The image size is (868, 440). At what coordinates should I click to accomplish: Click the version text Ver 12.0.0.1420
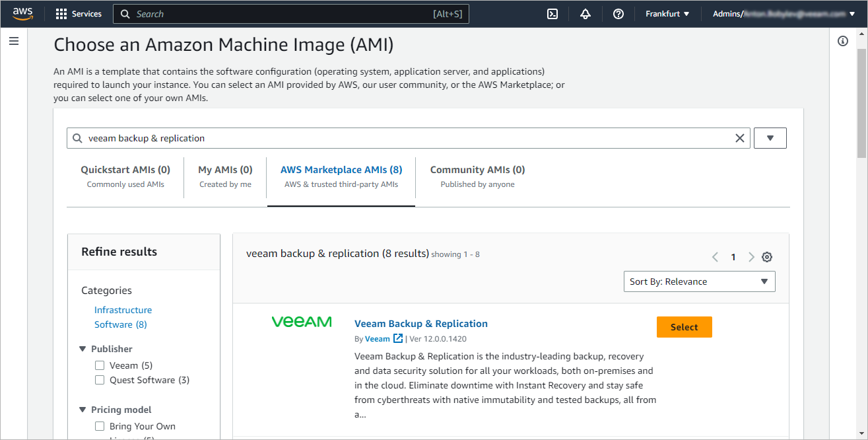click(438, 339)
